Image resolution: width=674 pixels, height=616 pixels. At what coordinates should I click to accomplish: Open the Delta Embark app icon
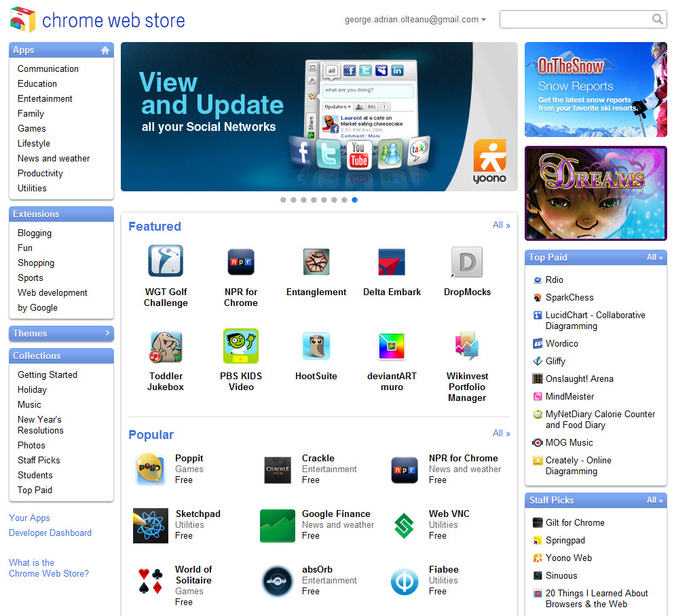click(x=392, y=261)
